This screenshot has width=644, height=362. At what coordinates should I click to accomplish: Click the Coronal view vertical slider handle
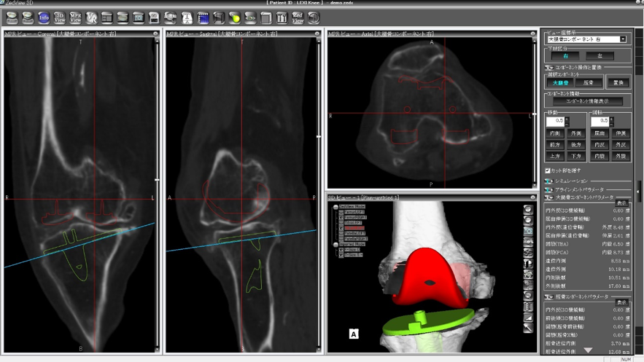click(157, 180)
